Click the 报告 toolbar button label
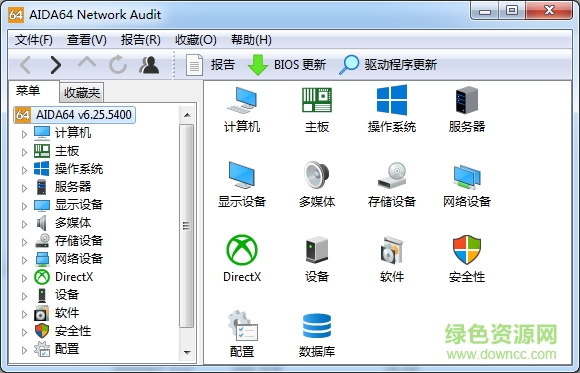580x373 pixels. coord(223,65)
